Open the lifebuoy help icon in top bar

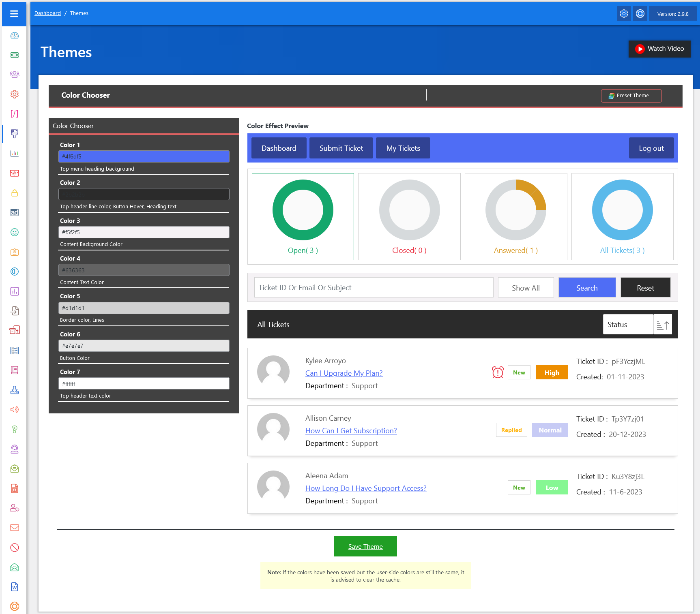pos(640,14)
